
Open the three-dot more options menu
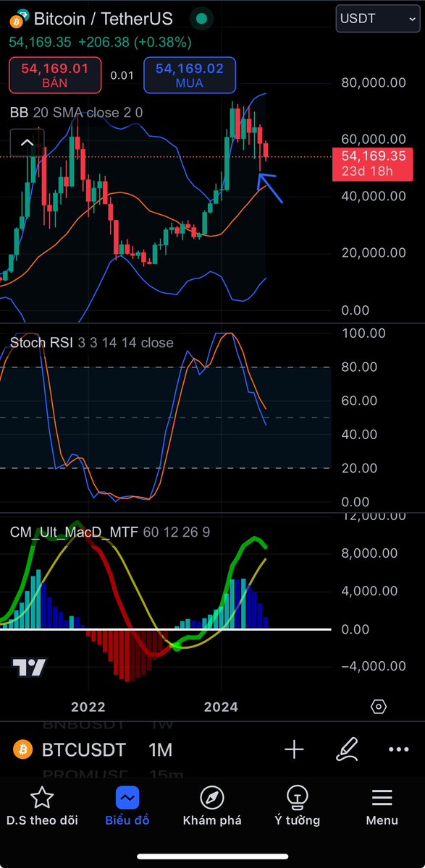point(399,750)
